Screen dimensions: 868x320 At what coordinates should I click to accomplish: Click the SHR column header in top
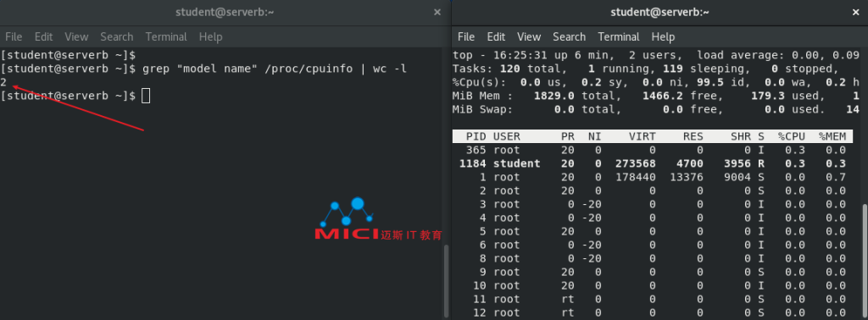[741, 136]
